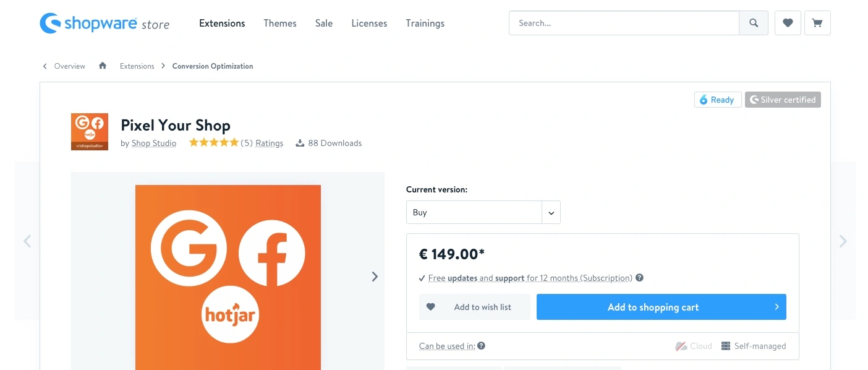Click Add to wish list button
Image resolution: width=868 pixels, height=370 pixels.
coord(474,307)
